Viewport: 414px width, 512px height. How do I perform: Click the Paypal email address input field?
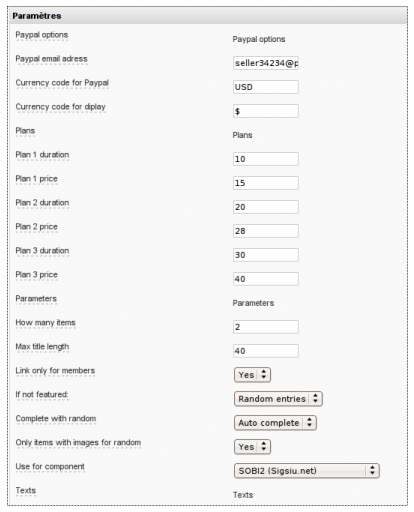pos(266,63)
